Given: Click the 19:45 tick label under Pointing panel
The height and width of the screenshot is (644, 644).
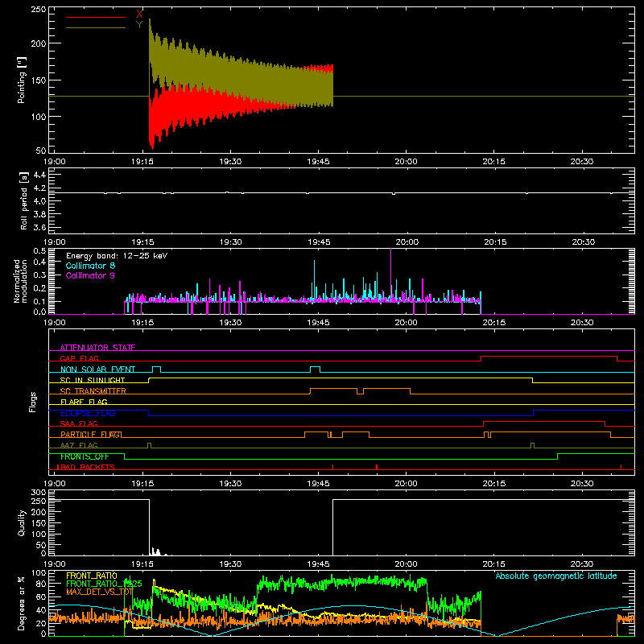Looking at the screenshot, I should [x=318, y=162].
